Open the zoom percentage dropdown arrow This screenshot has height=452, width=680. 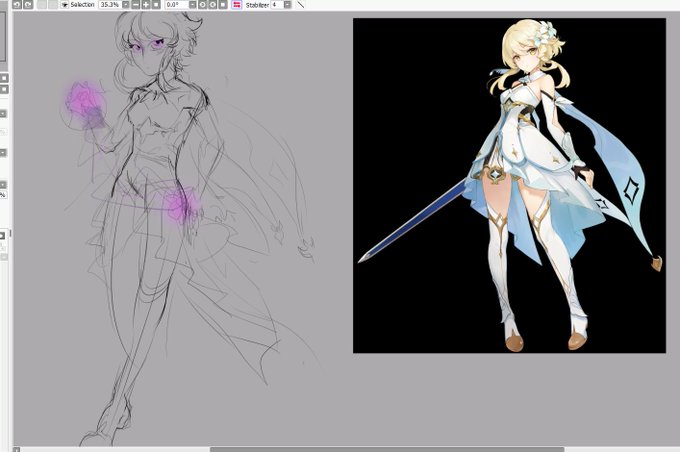point(125,5)
